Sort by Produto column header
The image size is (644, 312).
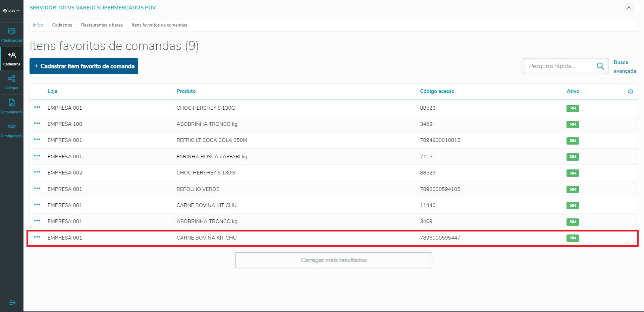pos(186,91)
